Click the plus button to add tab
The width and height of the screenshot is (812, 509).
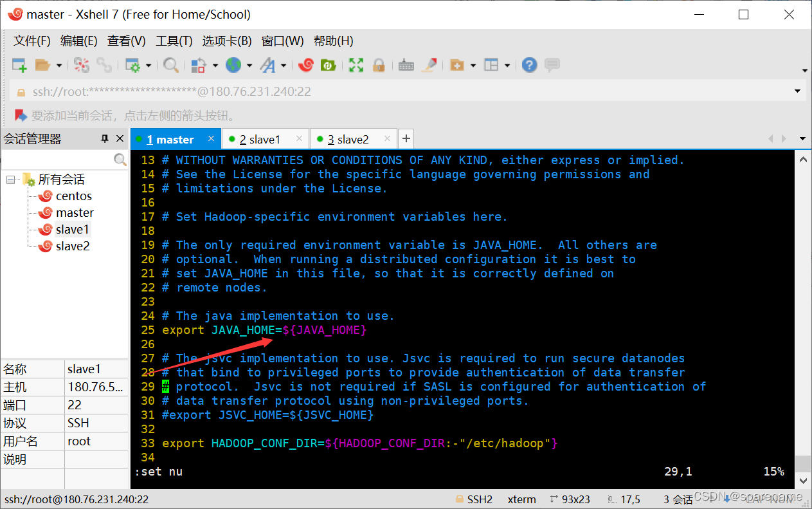pyautogui.click(x=406, y=138)
